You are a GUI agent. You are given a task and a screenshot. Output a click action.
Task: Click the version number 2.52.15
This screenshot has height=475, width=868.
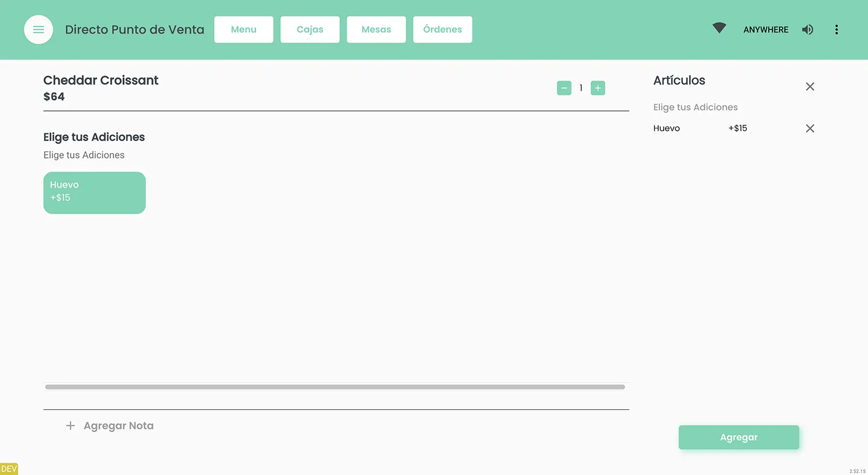click(857, 471)
